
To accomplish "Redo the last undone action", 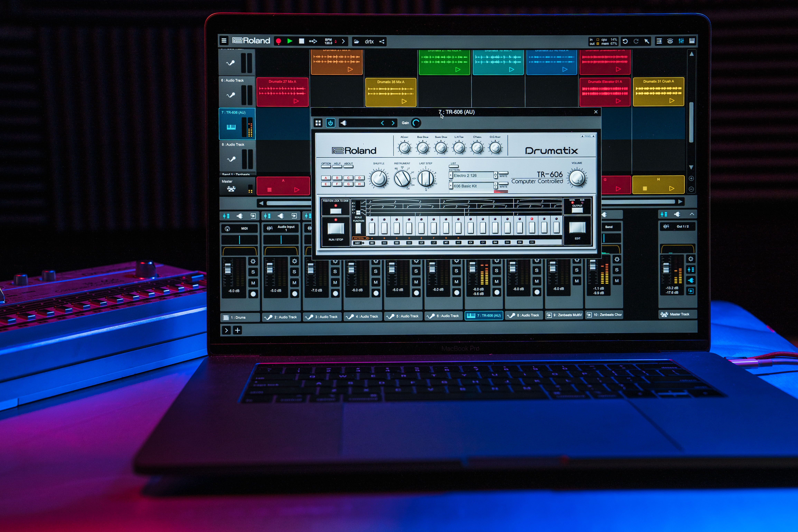I will pos(636,41).
